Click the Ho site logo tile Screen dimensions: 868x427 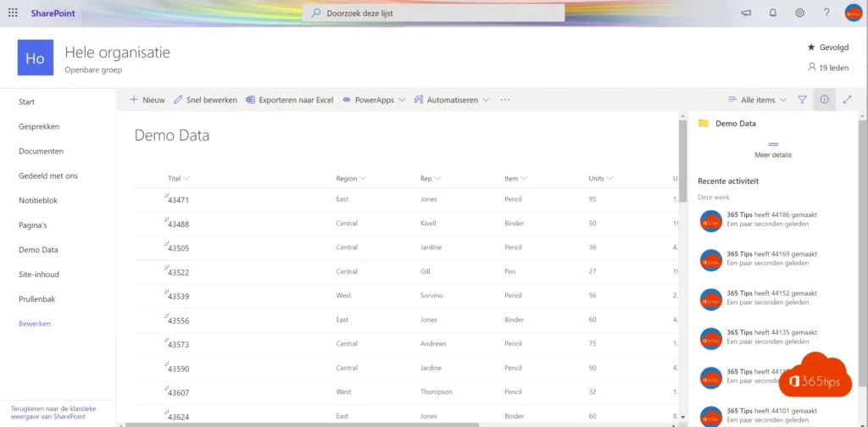(x=36, y=58)
